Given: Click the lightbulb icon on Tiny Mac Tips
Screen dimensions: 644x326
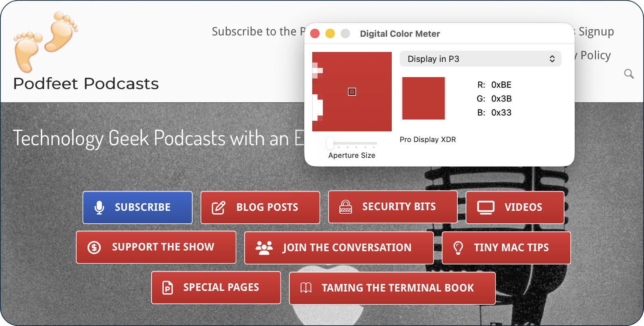Looking at the screenshot, I should click(x=458, y=248).
